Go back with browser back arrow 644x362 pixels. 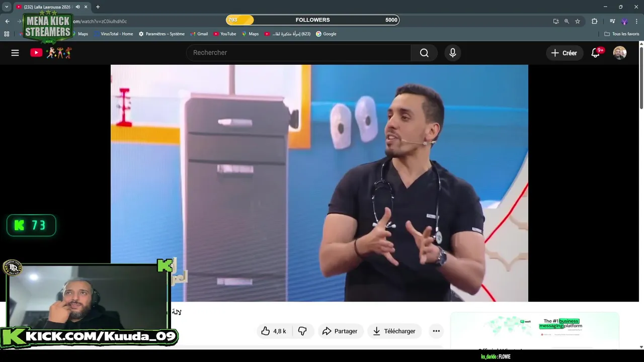tap(7, 21)
